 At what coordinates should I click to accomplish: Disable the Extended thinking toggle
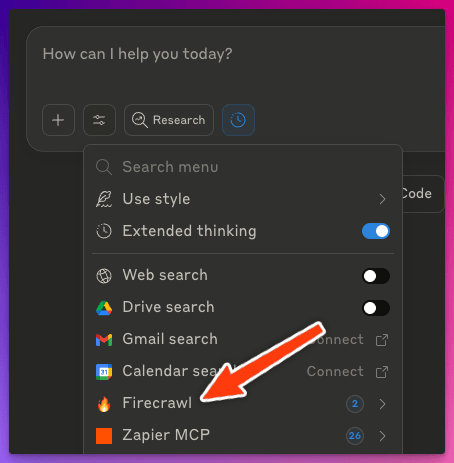point(376,231)
